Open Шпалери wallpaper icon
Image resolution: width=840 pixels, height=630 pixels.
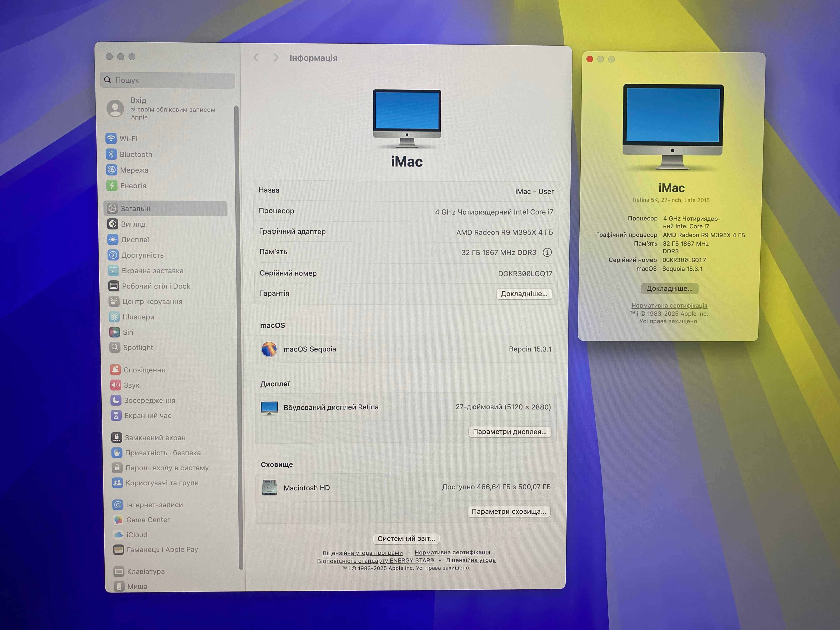(114, 316)
